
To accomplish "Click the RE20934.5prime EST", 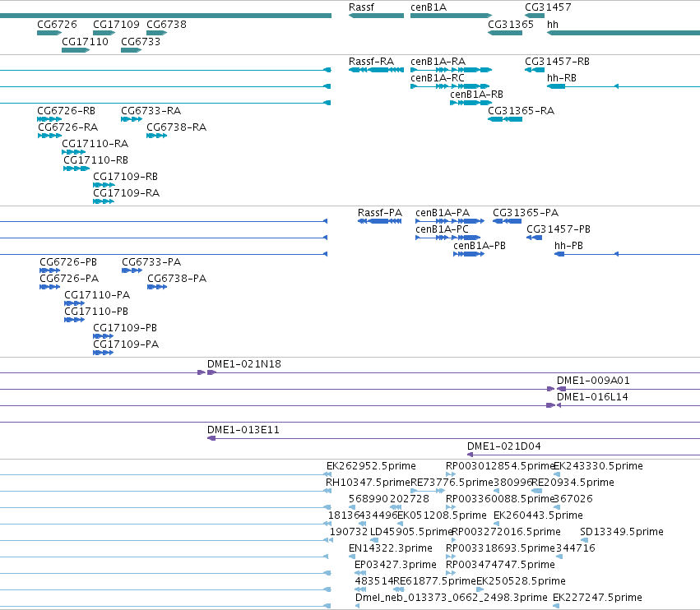I will (x=536, y=491).
